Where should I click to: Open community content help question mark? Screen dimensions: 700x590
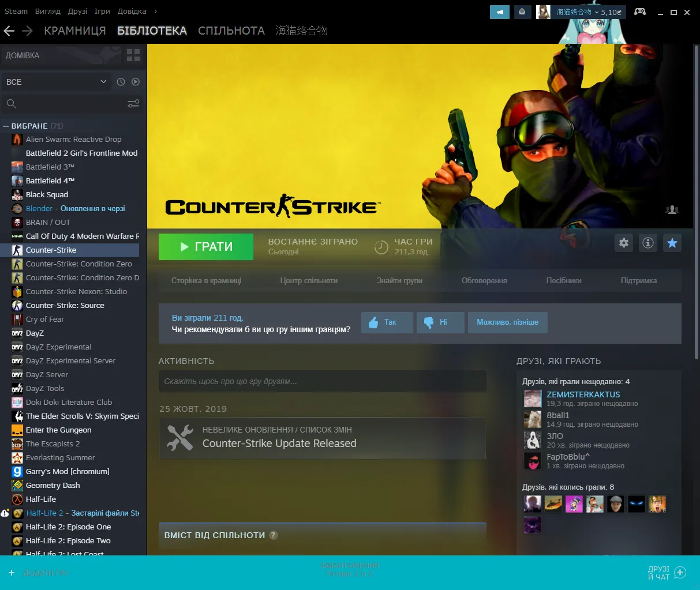[274, 535]
